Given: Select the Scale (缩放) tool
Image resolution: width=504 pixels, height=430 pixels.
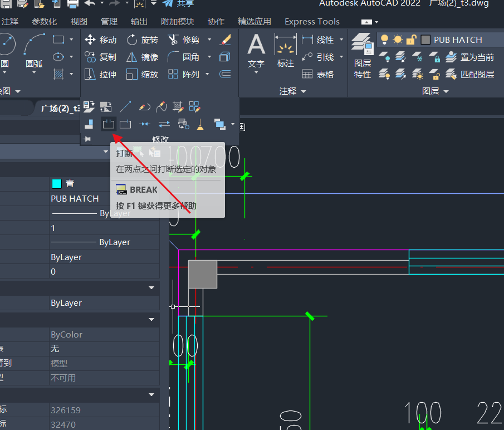Looking at the screenshot, I should [143, 75].
